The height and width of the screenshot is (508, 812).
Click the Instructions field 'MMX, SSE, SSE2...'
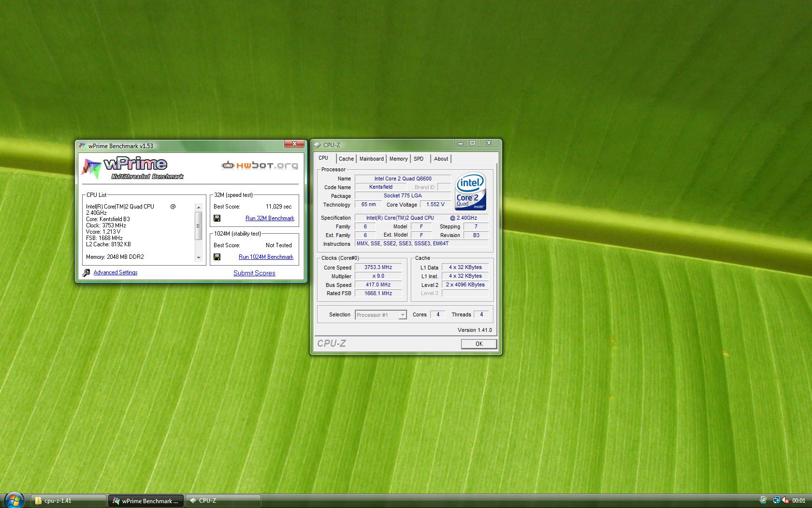[421, 244]
